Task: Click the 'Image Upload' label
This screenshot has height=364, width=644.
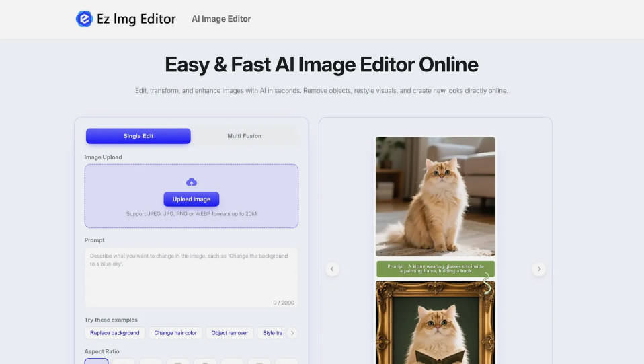Action: coord(103,157)
